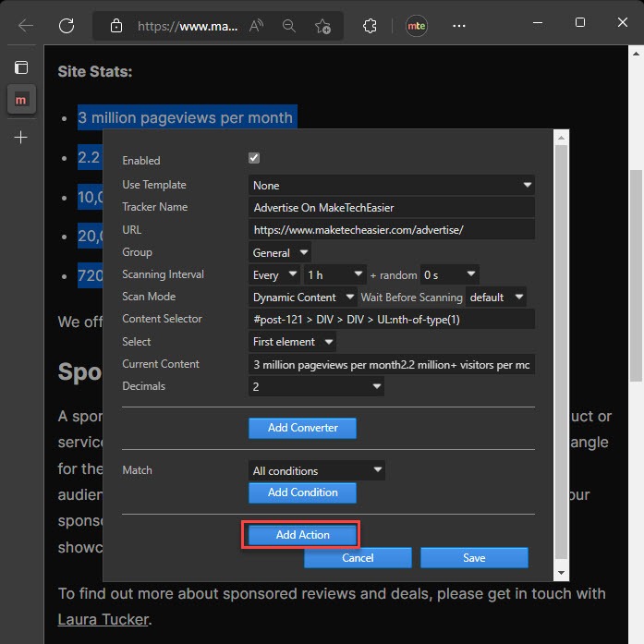The width and height of the screenshot is (644, 644).
Task: Click the Add Action button
Action: (302, 535)
